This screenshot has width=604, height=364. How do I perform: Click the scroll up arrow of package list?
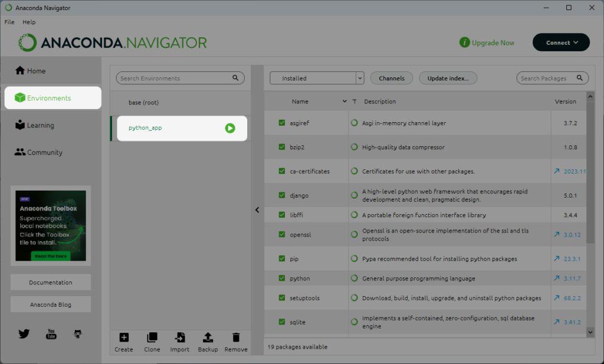click(x=590, y=97)
